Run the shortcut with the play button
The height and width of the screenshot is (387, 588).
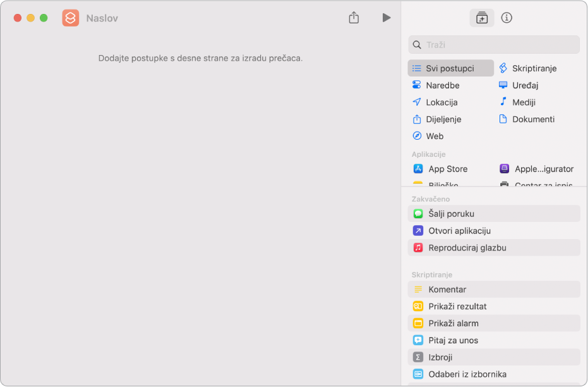pyautogui.click(x=387, y=18)
